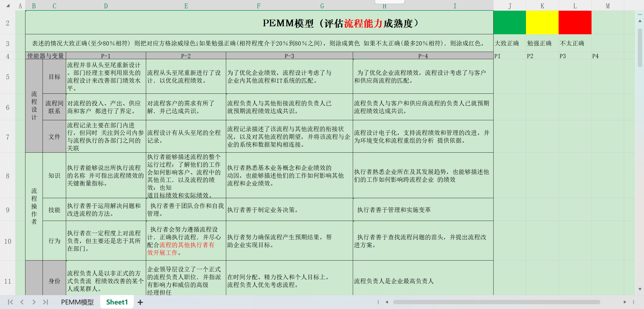Image resolution: width=644 pixels, height=309 pixels.
Task: Select the Sheet1 tab
Action: 117,302
